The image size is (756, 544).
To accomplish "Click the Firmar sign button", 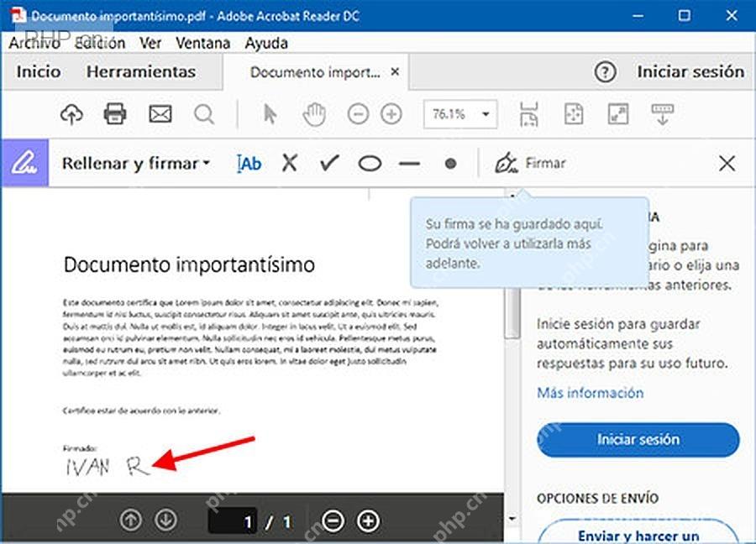I will 530,163.
